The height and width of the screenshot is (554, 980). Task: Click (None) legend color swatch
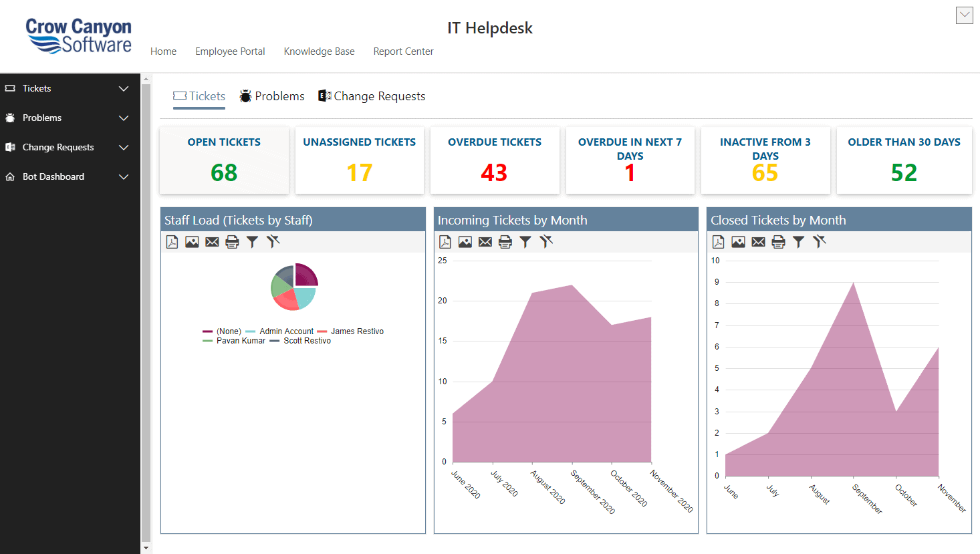point(208,331)
